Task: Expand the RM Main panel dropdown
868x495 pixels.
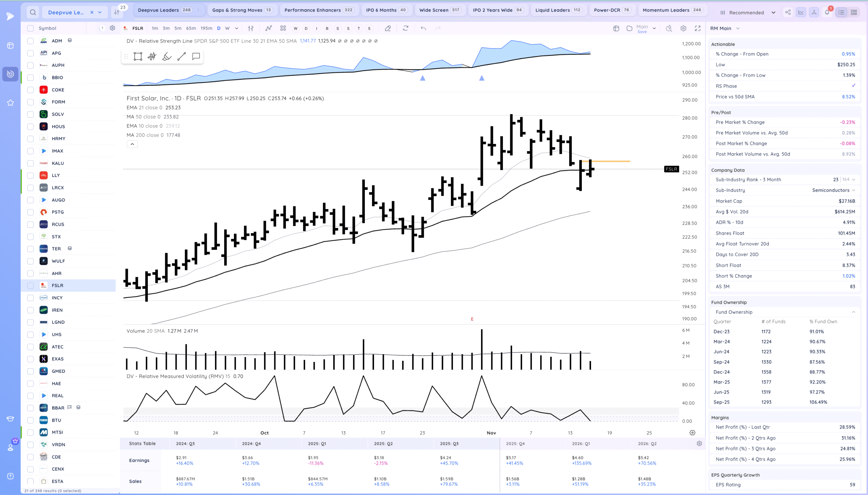Action: pos(738,28)
